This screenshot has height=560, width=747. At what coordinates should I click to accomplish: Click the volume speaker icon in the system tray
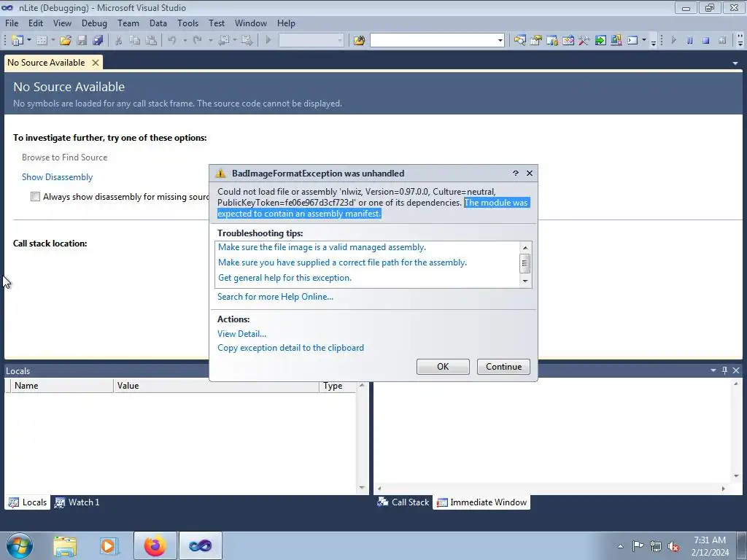[673, 546]
